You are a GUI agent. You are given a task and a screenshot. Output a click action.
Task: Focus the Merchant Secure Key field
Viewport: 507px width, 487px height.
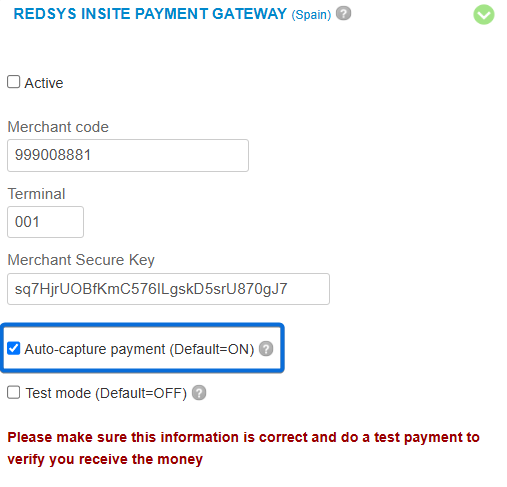(168, 289)
